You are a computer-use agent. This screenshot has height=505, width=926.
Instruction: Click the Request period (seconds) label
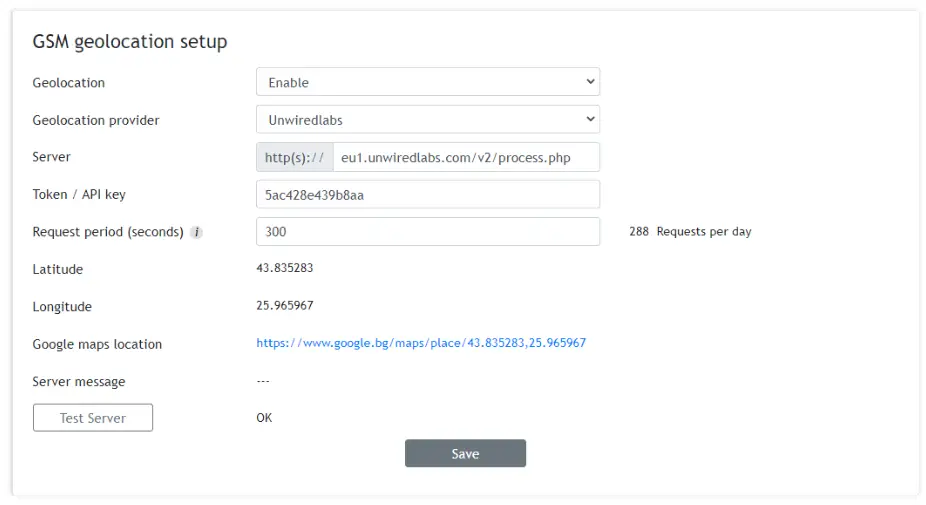[108, 232]
